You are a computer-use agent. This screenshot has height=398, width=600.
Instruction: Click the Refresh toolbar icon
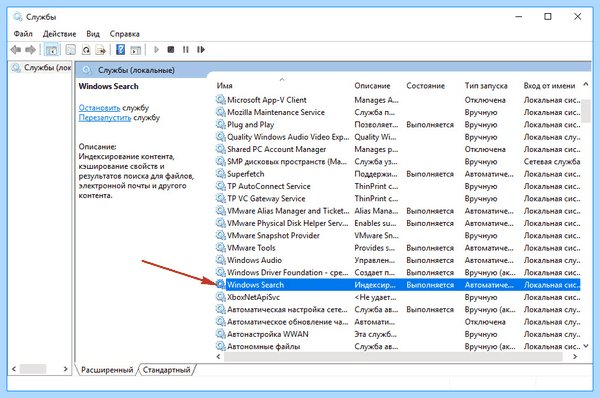point(86,50)
